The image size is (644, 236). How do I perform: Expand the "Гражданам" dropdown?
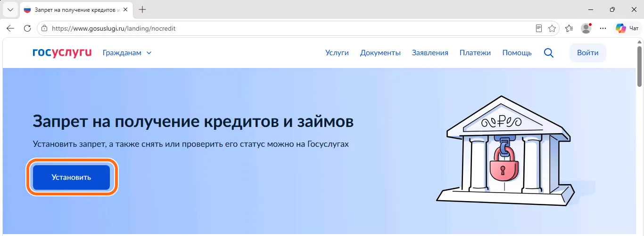pyautogui.click(x=127, y=53)
